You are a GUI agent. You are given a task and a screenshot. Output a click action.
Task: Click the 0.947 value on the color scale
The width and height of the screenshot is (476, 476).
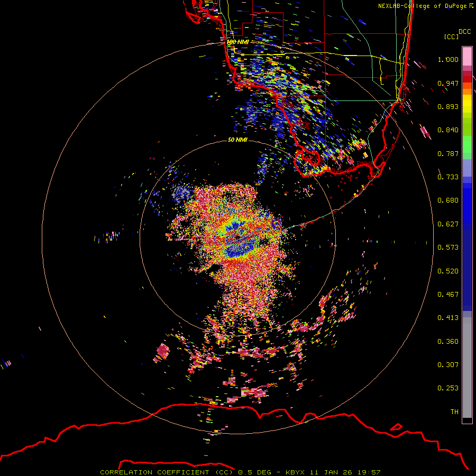(x=448, y=83)
